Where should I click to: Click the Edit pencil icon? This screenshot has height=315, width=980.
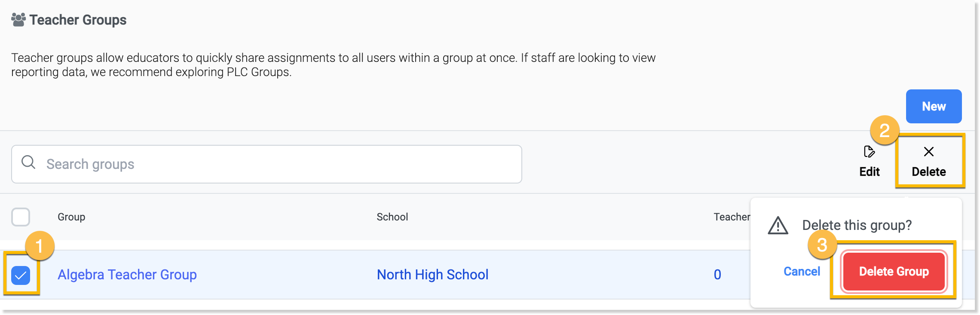point(869,152)
